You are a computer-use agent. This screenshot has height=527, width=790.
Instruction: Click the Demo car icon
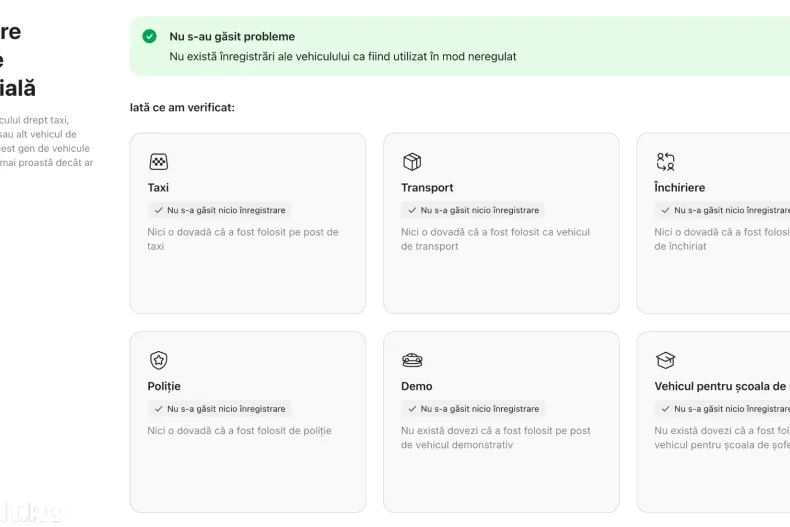click(x=411, y=360)
